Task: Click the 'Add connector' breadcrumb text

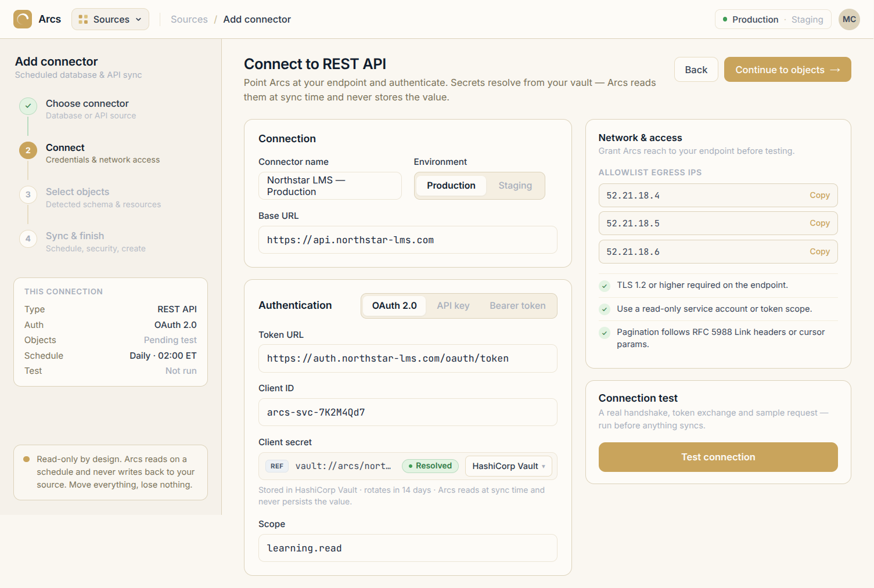Action: click(x=257, y=19)
